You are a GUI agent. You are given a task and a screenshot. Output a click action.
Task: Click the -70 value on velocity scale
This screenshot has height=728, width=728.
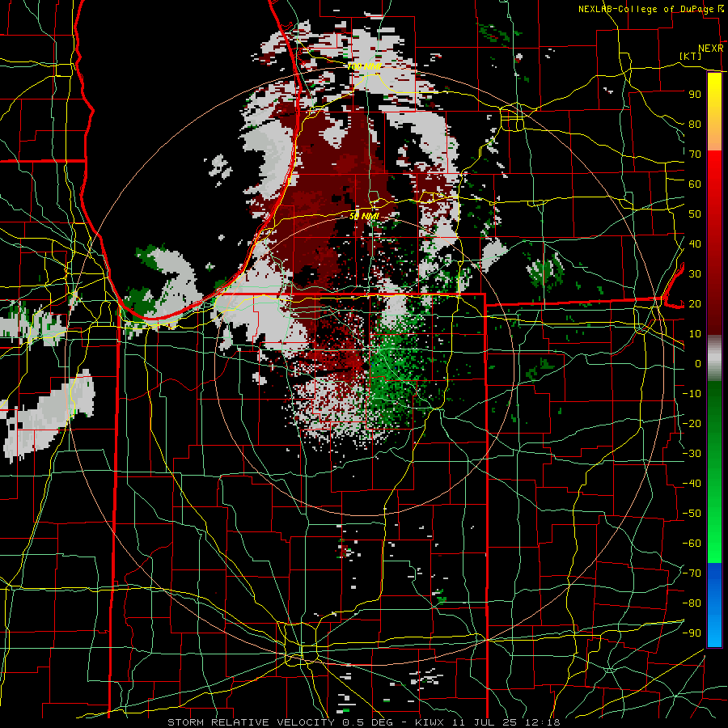[x=692, y=574]
